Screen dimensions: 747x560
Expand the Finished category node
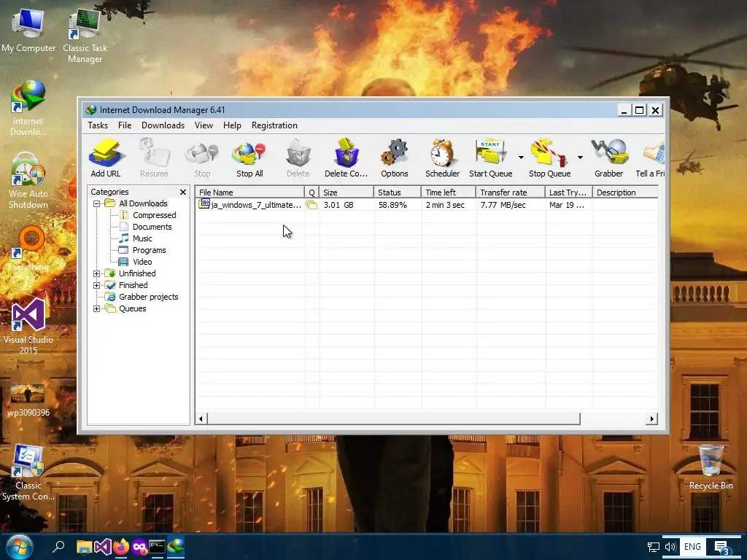tap(97, 285)
